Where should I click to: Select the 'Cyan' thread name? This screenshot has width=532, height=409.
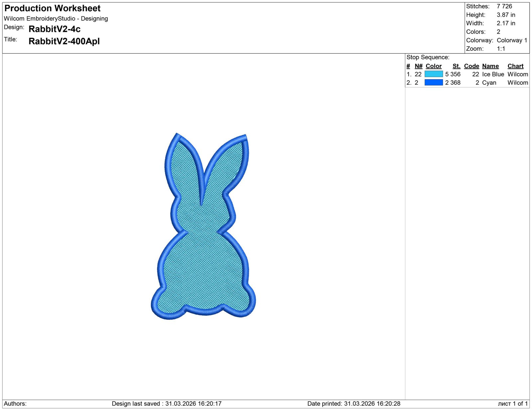click(489, 82)
